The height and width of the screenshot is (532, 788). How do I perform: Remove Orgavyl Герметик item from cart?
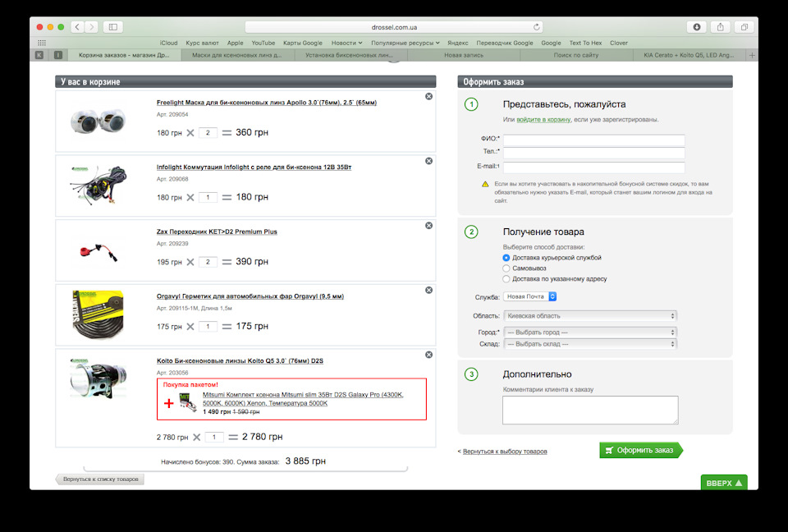(x=428, y=290)
